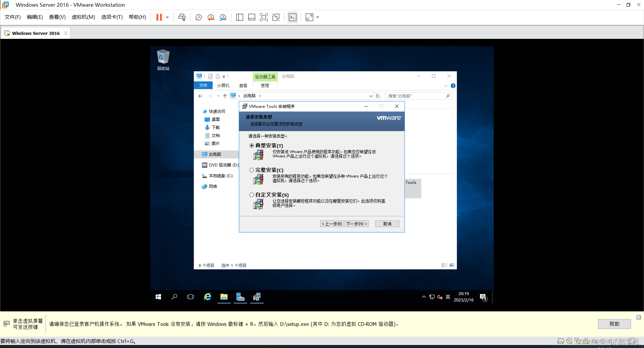Select 下载 in navigation pane
644x348 pixels.
212,127
